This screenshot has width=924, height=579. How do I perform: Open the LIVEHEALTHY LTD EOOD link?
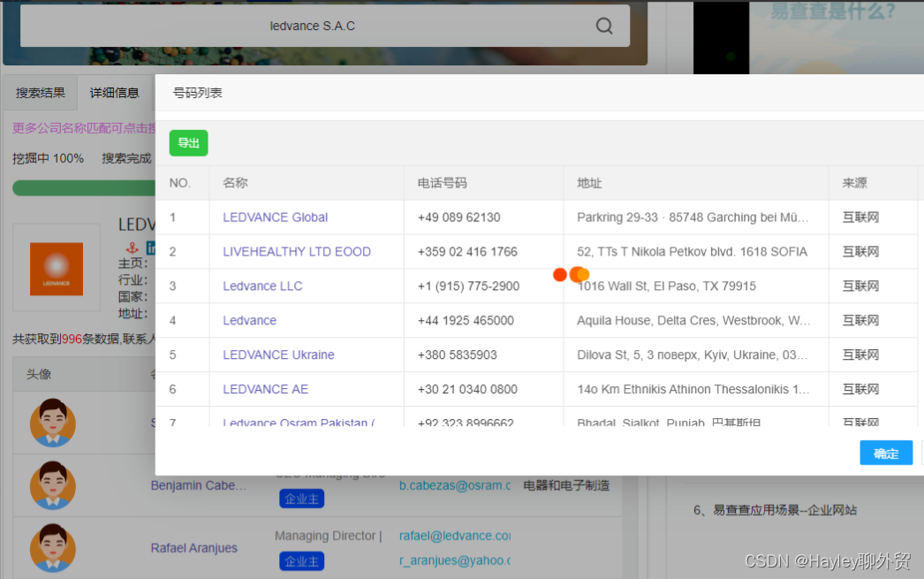[297, 252]
